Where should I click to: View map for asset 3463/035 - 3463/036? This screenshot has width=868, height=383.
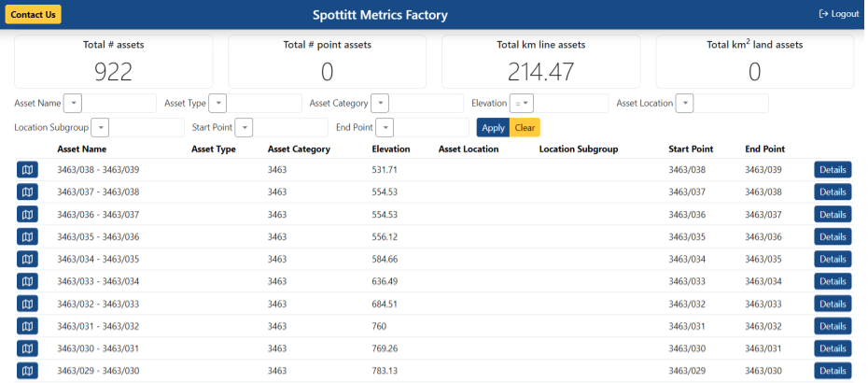(x=27, y=237)
